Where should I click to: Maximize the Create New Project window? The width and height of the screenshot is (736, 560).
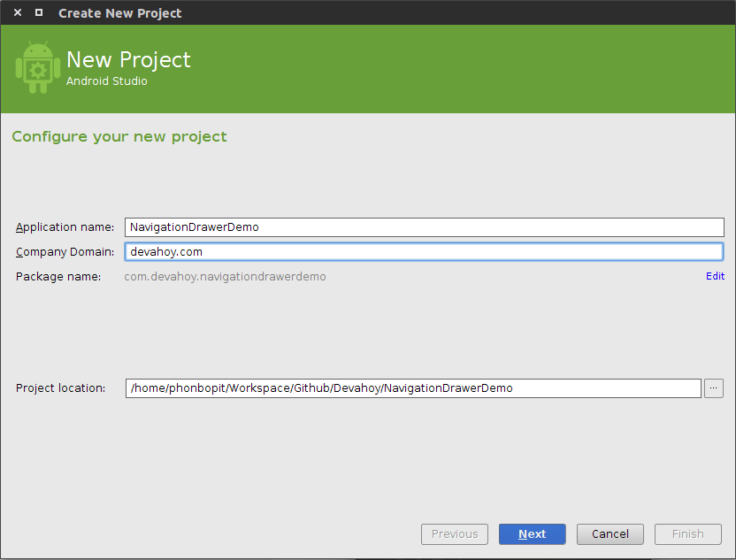click(39, 12)
